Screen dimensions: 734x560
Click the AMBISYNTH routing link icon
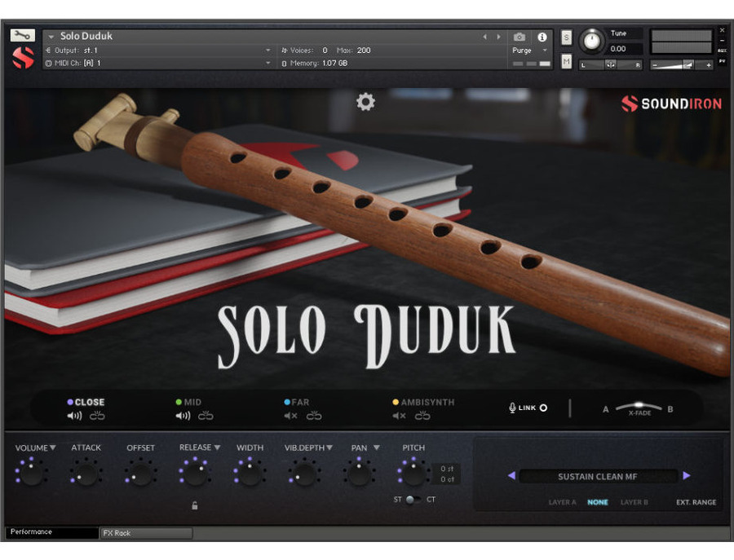422,415
